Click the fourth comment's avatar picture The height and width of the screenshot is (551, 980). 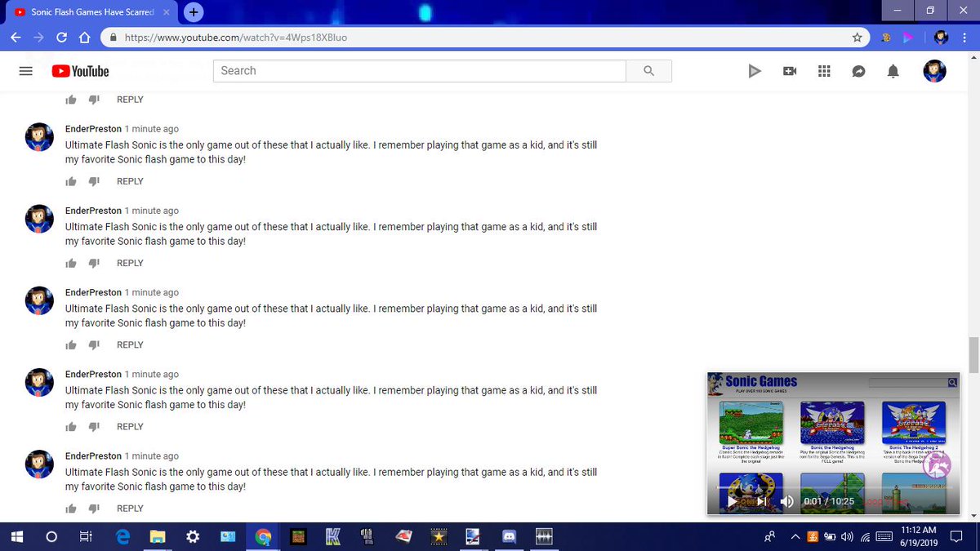pos(39,382)
